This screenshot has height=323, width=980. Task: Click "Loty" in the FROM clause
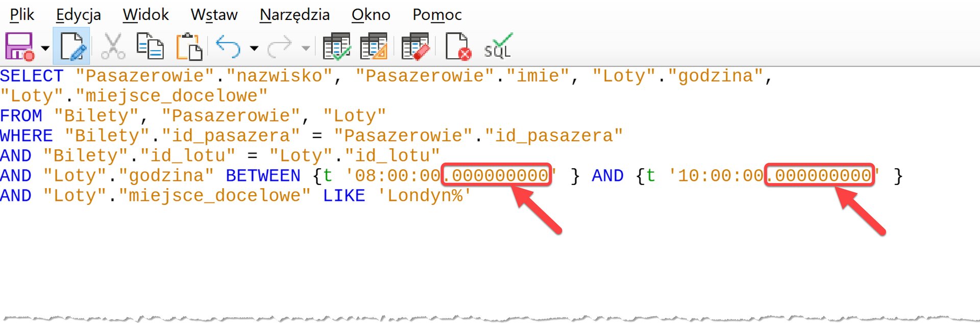coord(355,116)
